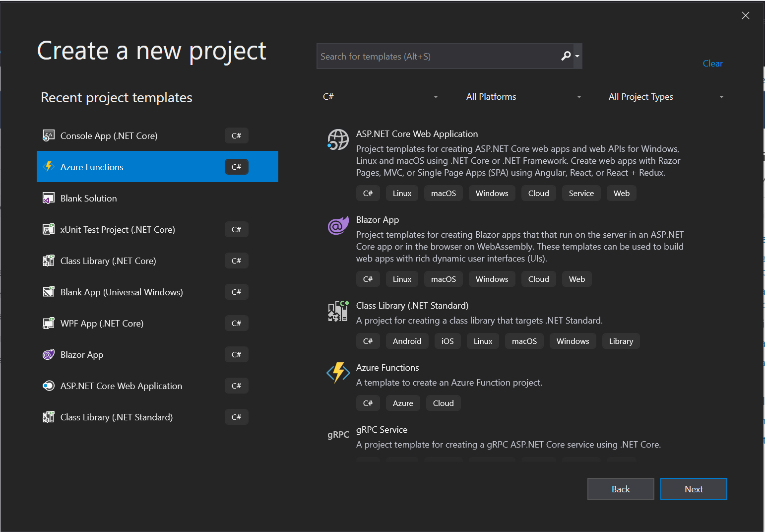Select Blank App (Universal Windows) template
The width and height of the screenshot is (765, 532).
click(x=157, y=292)
